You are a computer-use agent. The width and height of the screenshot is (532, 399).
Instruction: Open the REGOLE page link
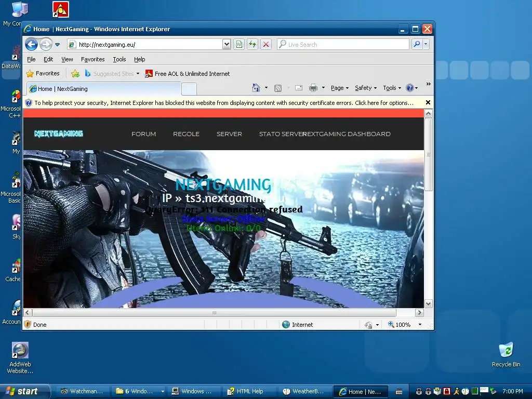pyautogui.click(x=187, y=134)
